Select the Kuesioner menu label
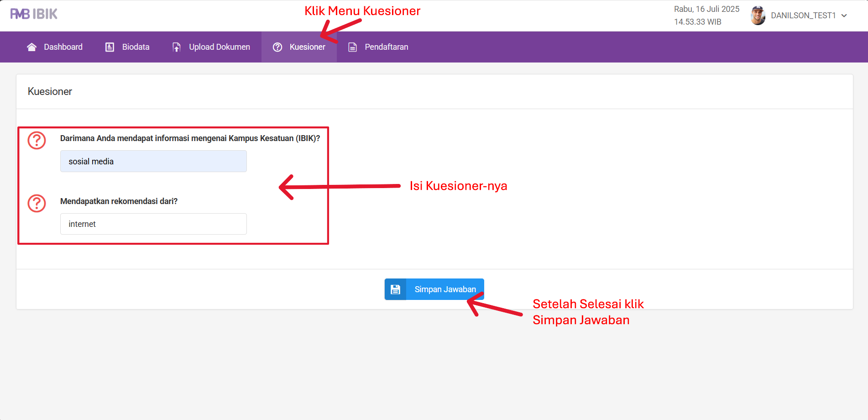Image resolution: width=868 pixels, height=420 pixels. coord(307,47)
